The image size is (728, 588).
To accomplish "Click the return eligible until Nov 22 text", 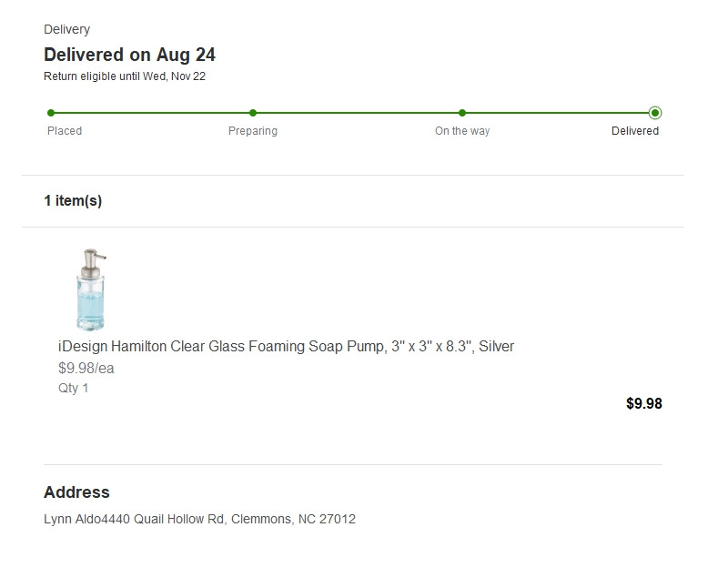I will tap(125, 76).
